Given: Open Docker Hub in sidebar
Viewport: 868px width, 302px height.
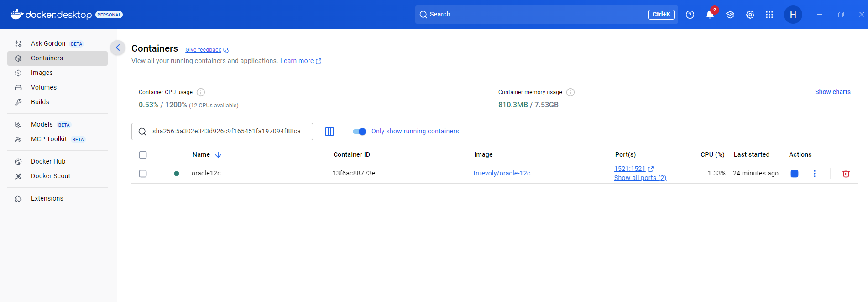Looking at the screenshot, I should [58, 161].
